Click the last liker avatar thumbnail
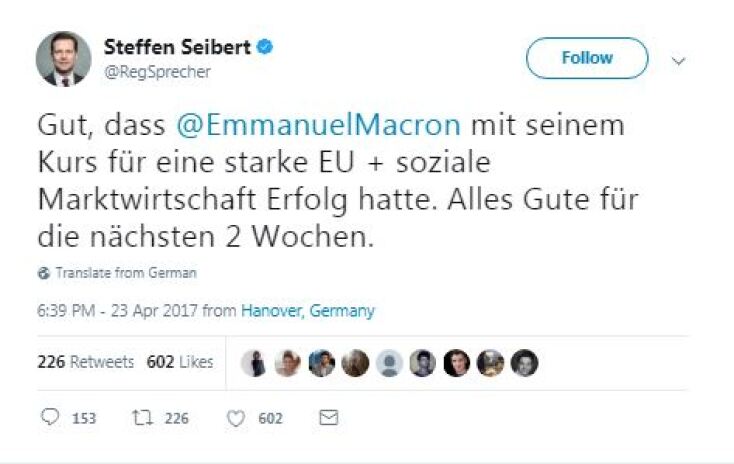Image resolution: width=734 pixels, height=464 pixels. click(524, 363)
